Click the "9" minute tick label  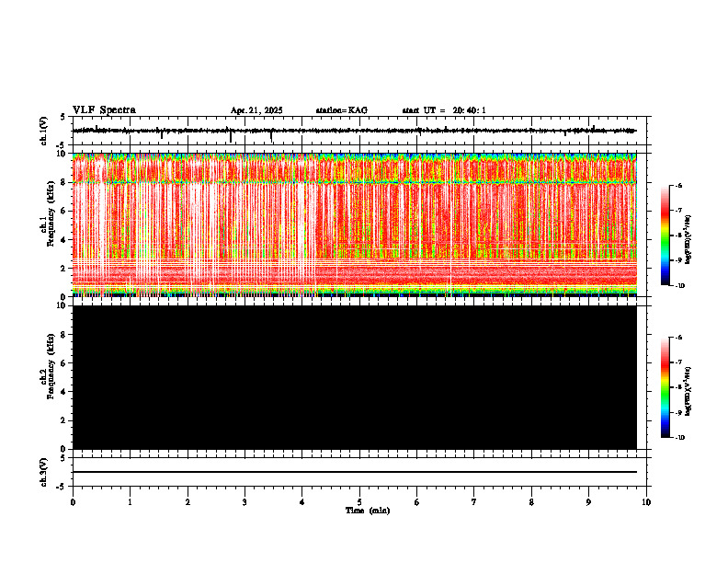pyautogui.click(x=588, y=502)
